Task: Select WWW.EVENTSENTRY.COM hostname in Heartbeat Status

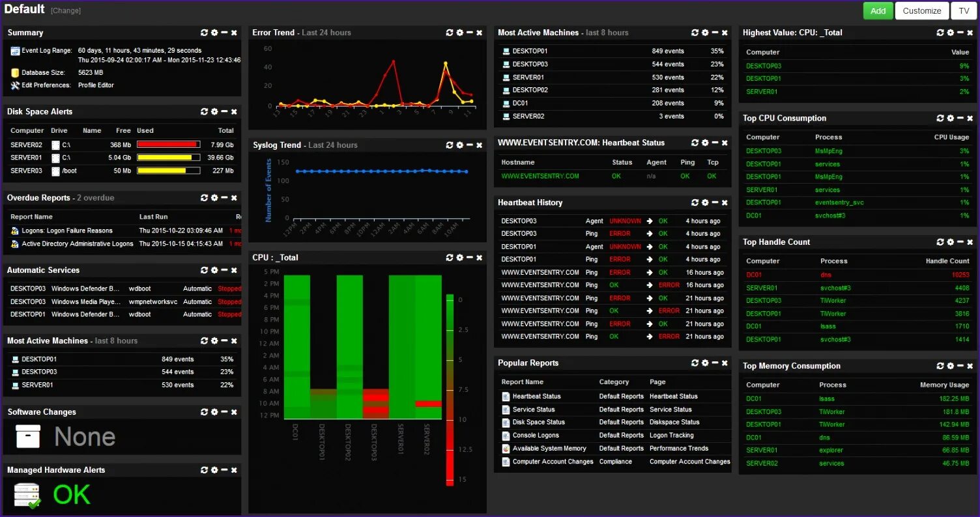Action: coord(540,176)
